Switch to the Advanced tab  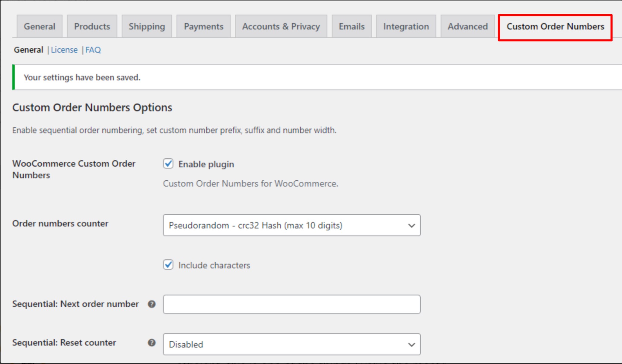coord(467,26)
